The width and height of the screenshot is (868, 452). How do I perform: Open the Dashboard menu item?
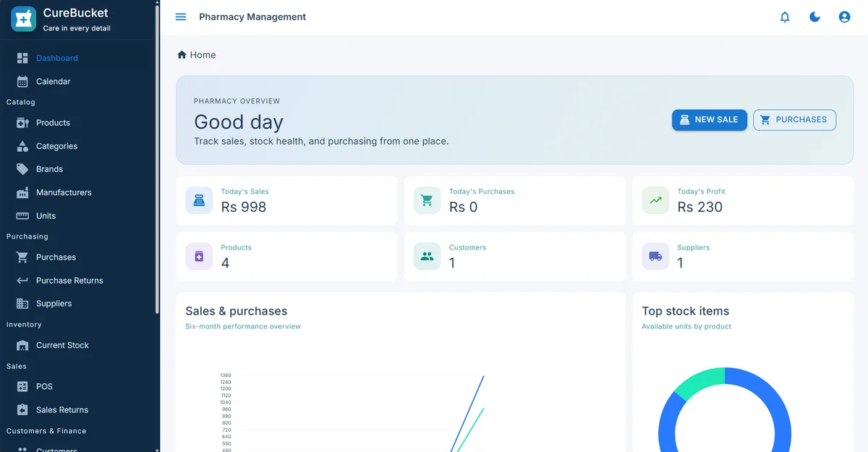(x=78, y=58)
